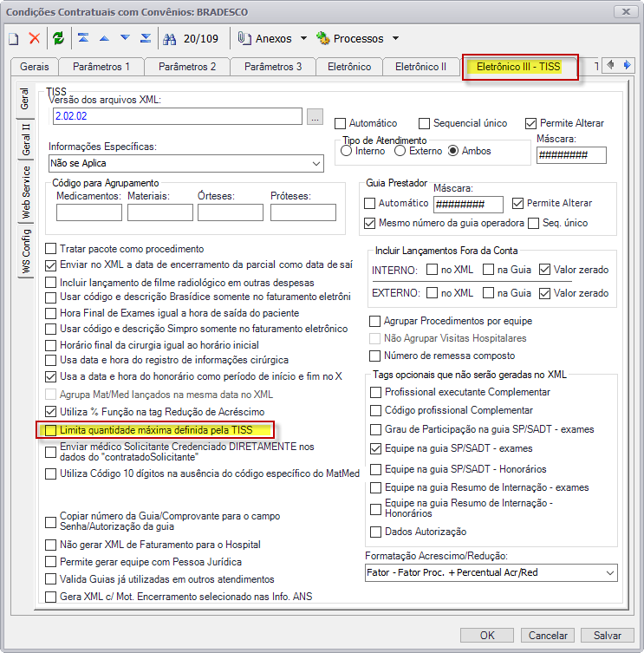644x653 pixels.
Task: Click the Anexos paperclip icon
Action: [x=244, y=38]
